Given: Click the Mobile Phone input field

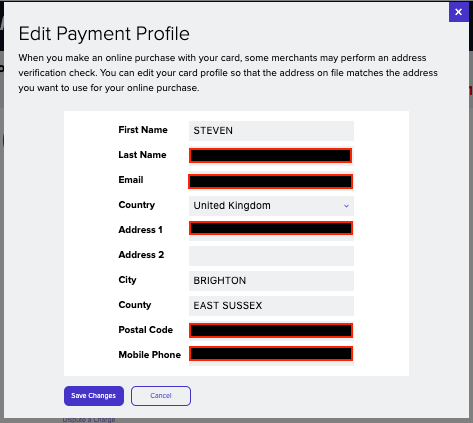Looking at the screenshot, I should 271,356.
